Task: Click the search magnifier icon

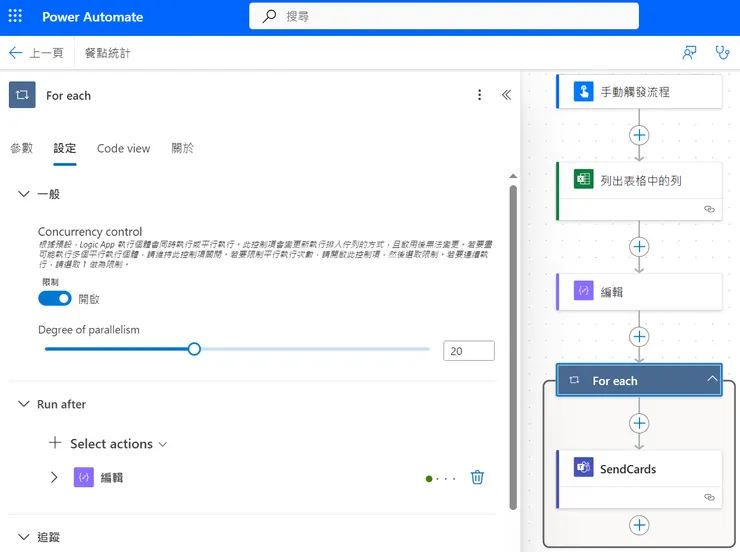Action: click(x=269, y=16)
